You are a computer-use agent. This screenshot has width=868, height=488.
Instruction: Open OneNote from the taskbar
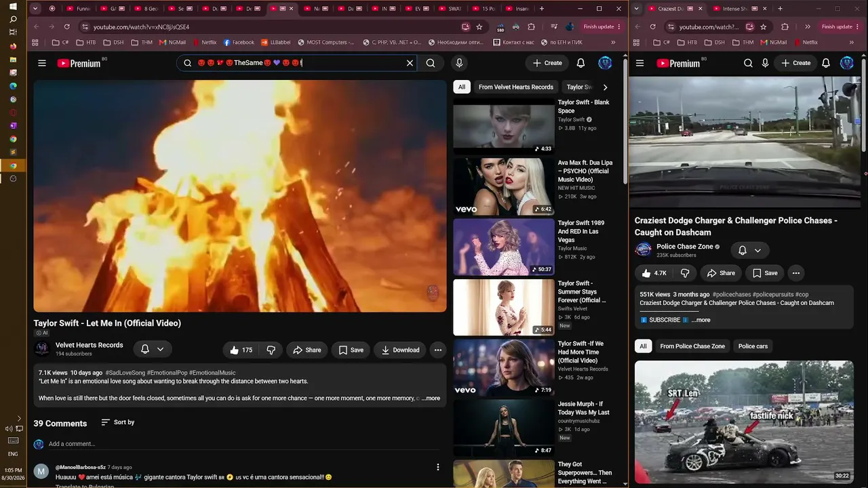(13, 125)
